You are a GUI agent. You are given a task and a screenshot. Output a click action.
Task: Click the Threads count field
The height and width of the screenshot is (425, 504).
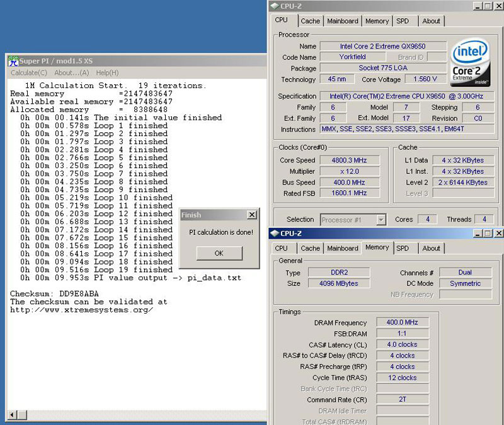[x=484, y=219]
